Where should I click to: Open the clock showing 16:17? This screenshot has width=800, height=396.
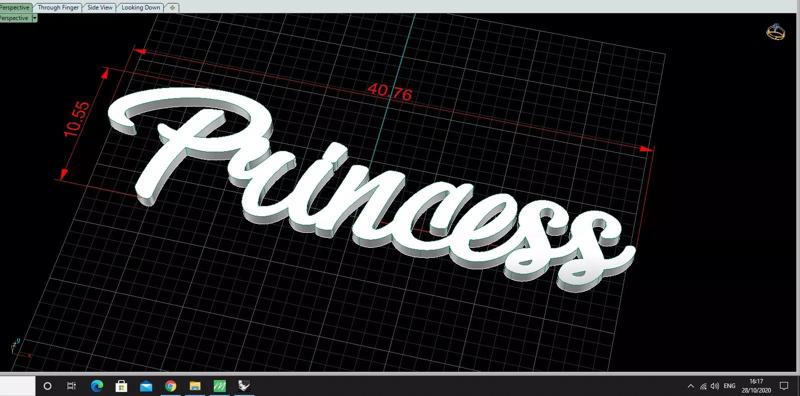tap(756, 386)
